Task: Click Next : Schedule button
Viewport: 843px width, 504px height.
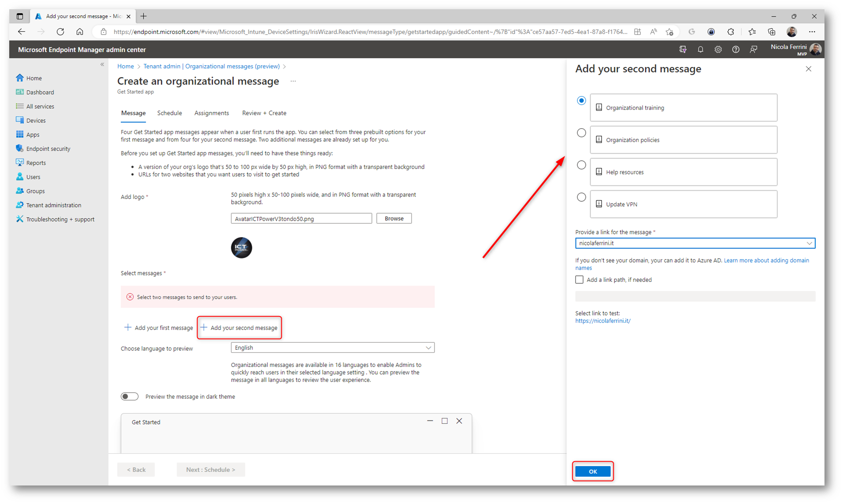Action: 211,470
